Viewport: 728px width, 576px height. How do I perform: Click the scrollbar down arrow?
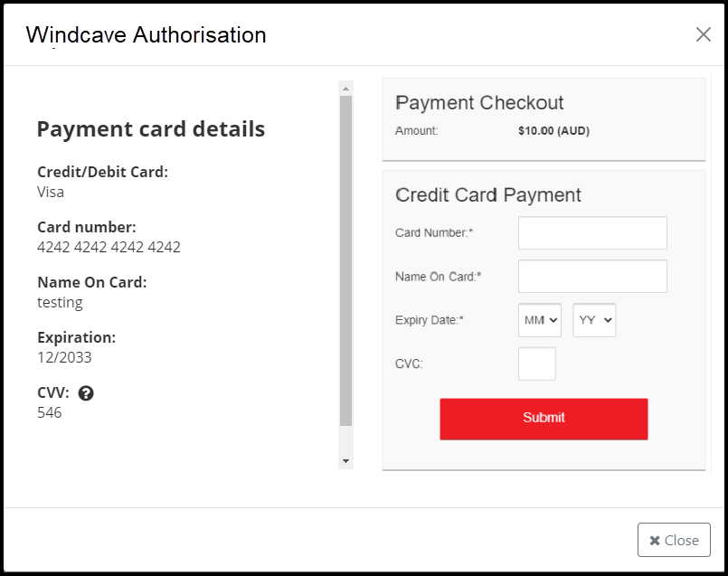pyautogui.click(x=345, y=461)
